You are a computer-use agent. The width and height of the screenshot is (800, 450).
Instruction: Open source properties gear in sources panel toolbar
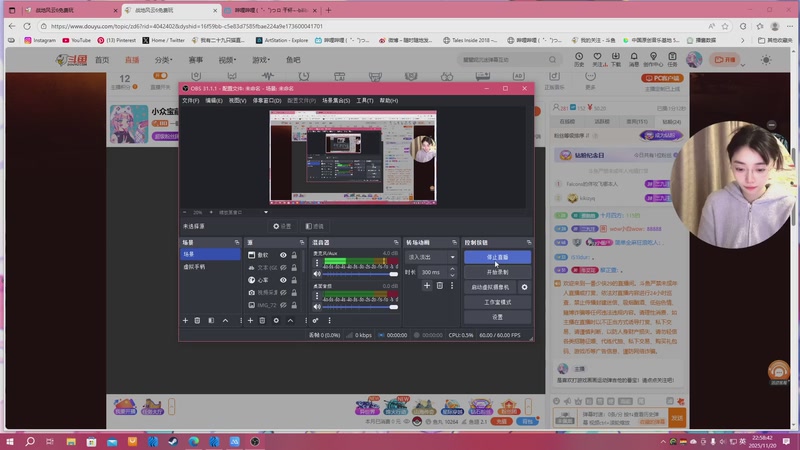[276, 320]
